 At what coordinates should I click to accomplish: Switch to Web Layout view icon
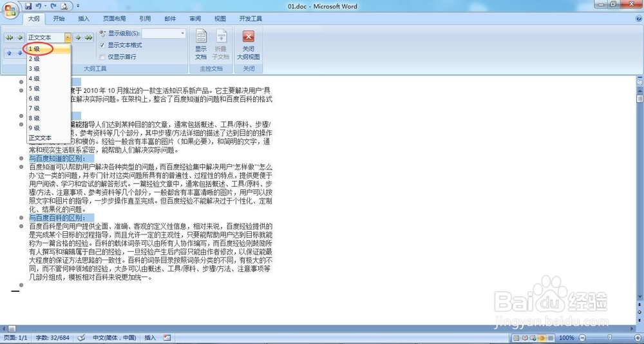click(x=533, y=338)
